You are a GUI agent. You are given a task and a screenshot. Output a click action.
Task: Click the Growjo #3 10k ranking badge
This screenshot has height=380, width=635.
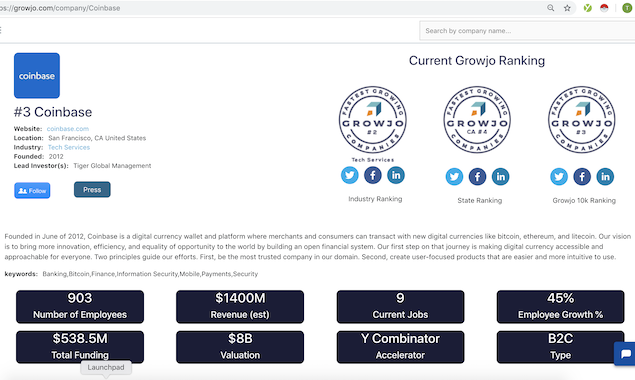pyautogui.click(x=582, y=120)
